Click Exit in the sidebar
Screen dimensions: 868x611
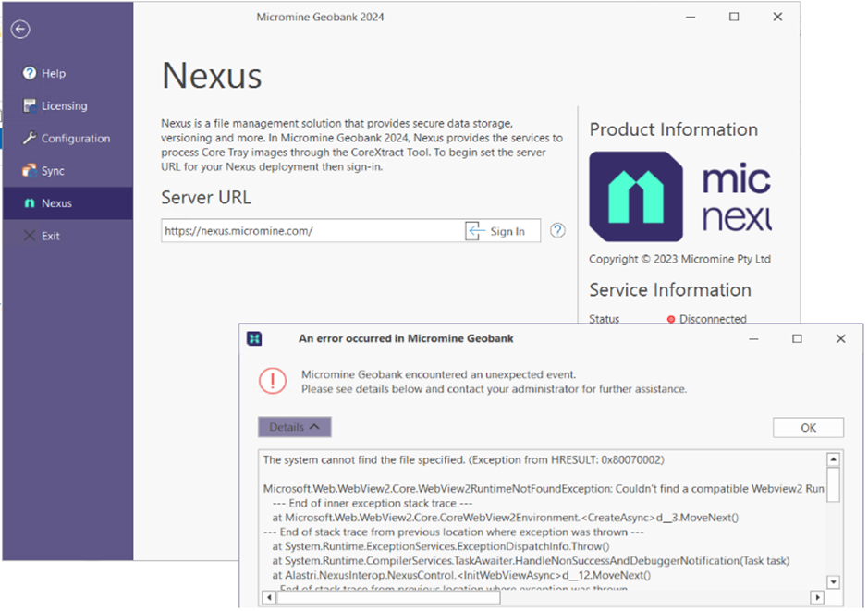point(50,236)
